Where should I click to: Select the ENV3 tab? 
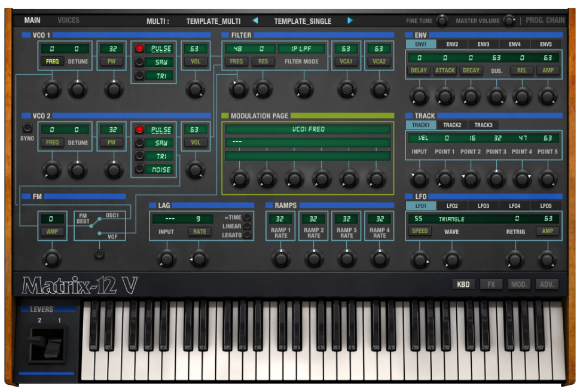point(483,44)
